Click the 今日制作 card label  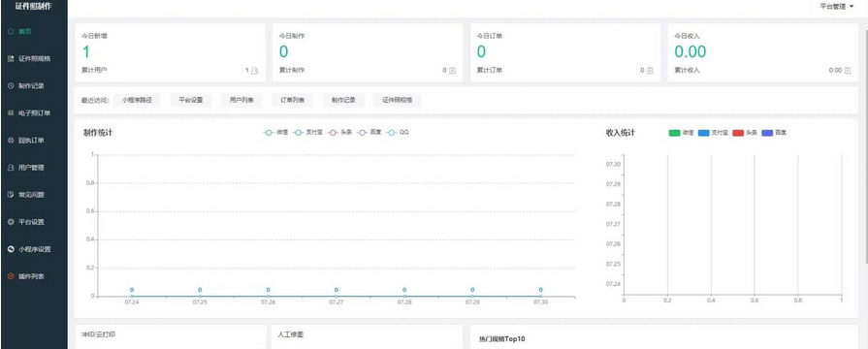(x=292, y=36)
